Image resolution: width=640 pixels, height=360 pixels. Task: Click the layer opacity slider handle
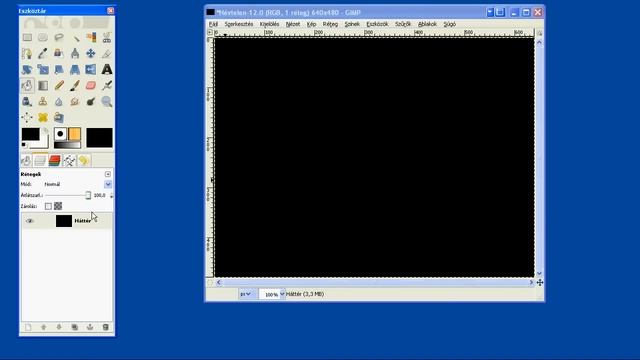point(88,196)
